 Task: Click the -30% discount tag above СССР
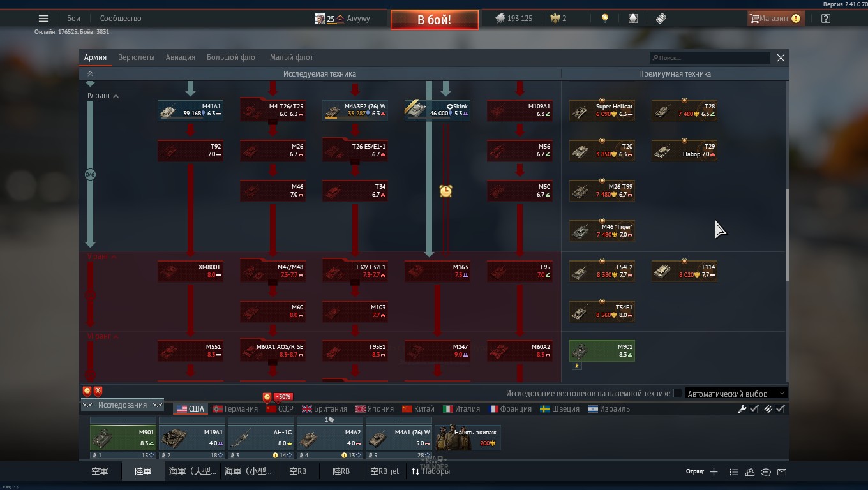pos(283,397)
